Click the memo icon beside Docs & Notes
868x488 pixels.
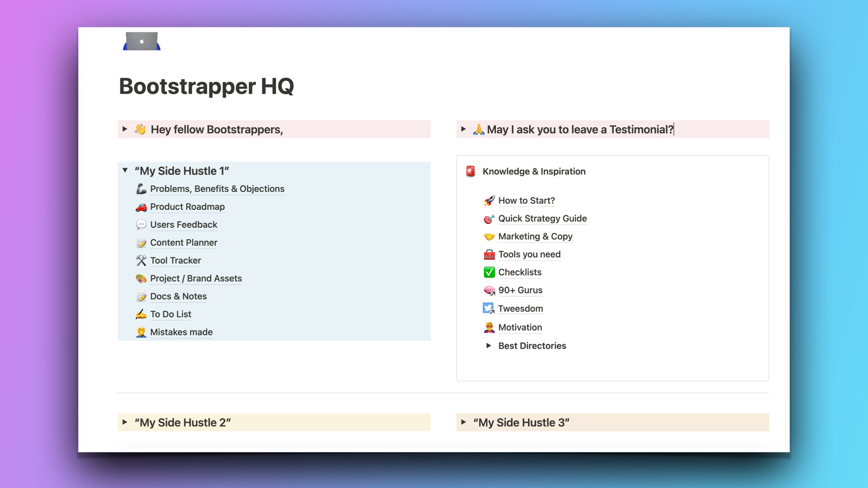pyautogui.click(x=141, y=296)
